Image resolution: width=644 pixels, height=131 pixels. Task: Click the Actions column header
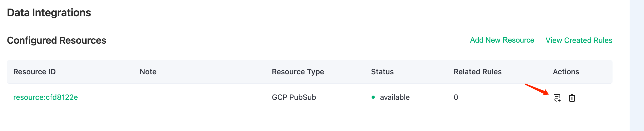[566, 72]
